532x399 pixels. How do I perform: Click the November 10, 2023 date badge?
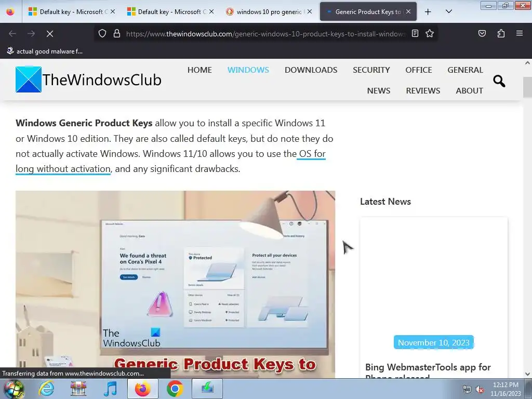(x=434, y=342)
